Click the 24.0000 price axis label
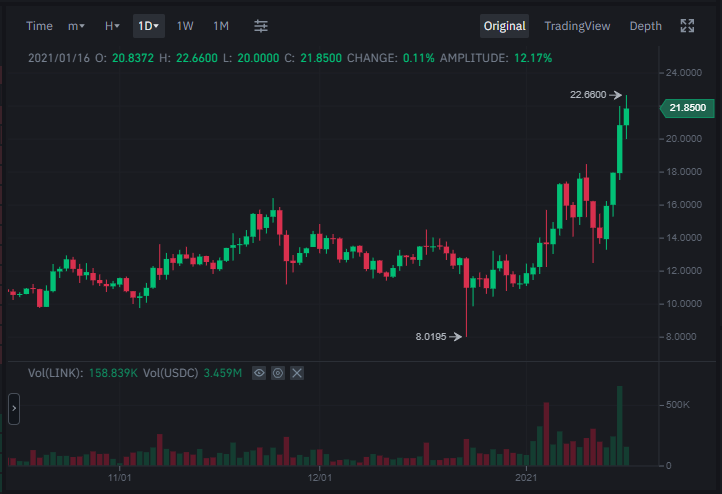The width and height of the screenshot is (722, 494). (x=683, y=73)
